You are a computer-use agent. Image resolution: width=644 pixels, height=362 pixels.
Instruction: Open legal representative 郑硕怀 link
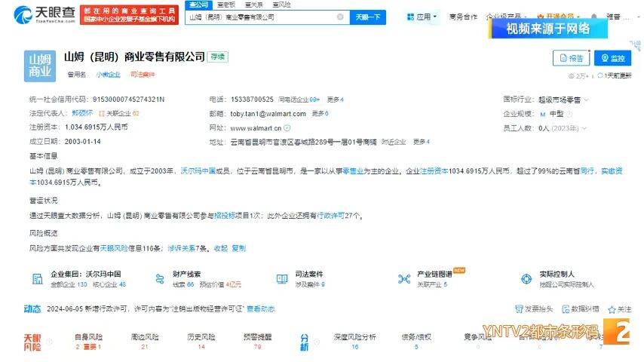point(82,113)
